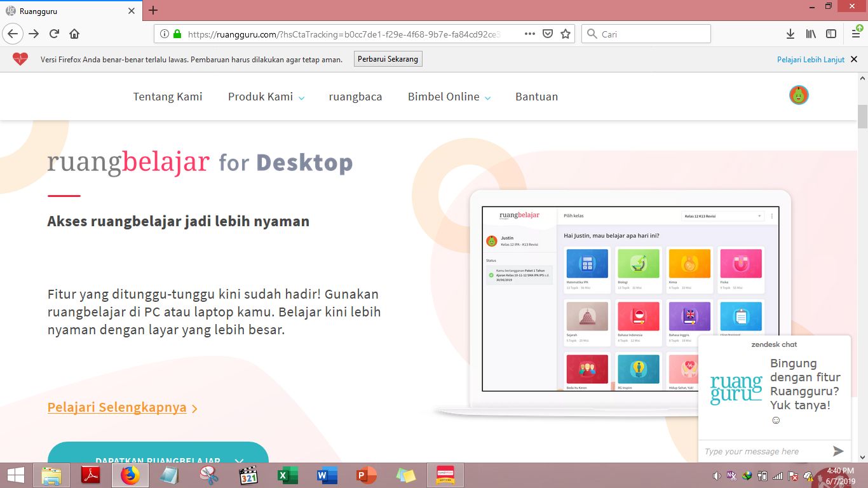Click the 'ruangbelajar for Desktop' title
Image resolution: width=868 pixels, height=488 pixels.
200,163
